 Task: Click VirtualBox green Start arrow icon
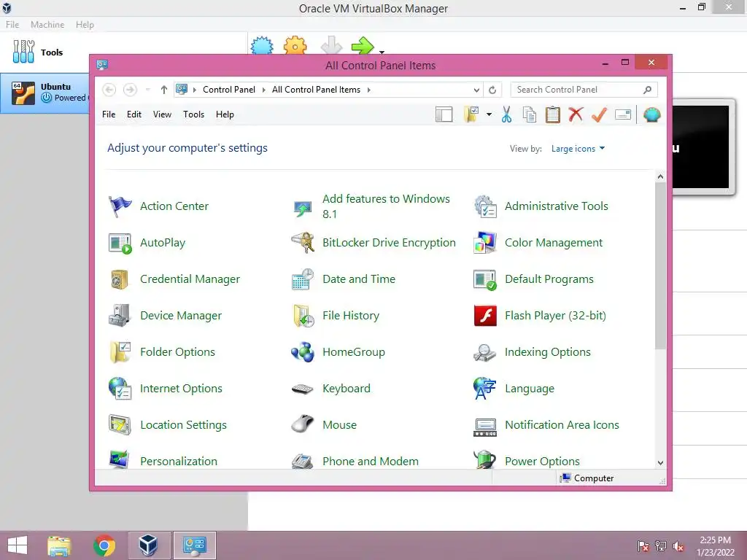tap(363, 46)
